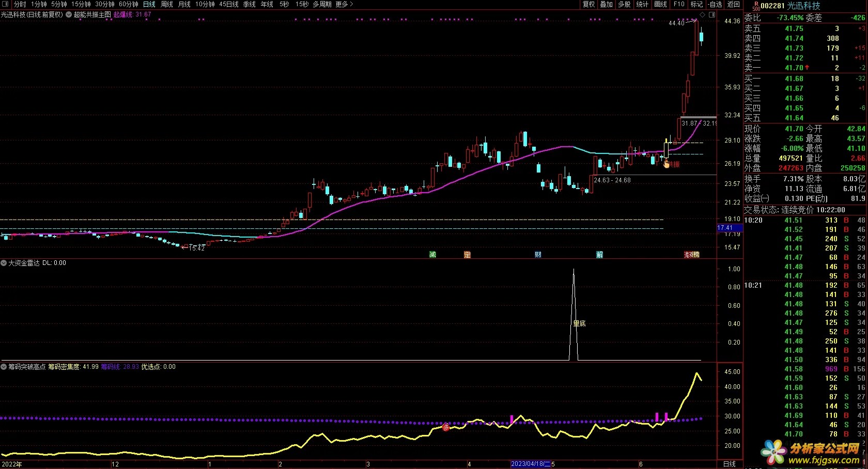Expand the 大资金雷达 indicator menu

[x=4, y=263]
